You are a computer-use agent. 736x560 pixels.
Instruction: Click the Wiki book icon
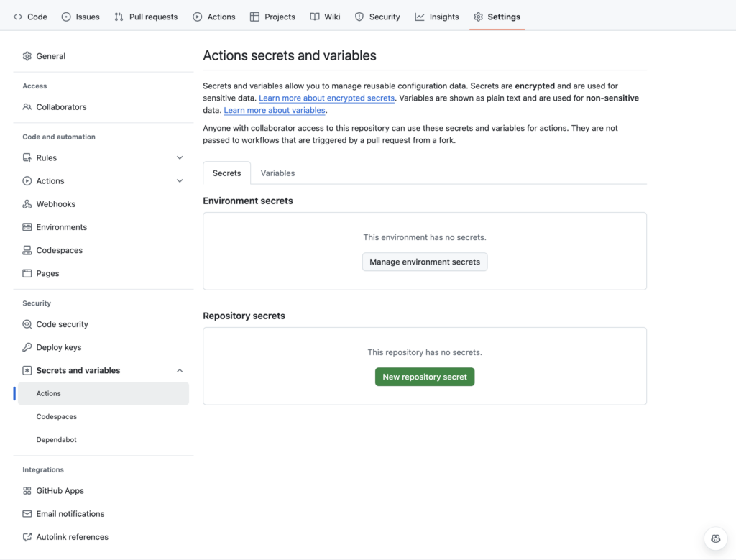tap(315, 17)
